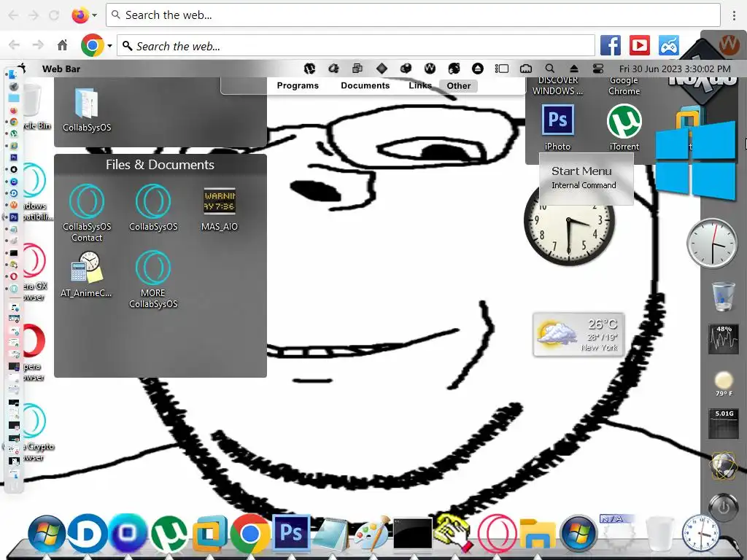Click the analog clock in right sidebar

[712, 244]
